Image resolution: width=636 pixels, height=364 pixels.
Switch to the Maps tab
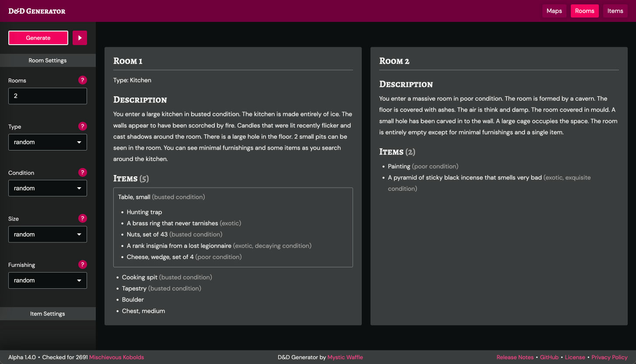pyautogui.click(x=554, y=10)
